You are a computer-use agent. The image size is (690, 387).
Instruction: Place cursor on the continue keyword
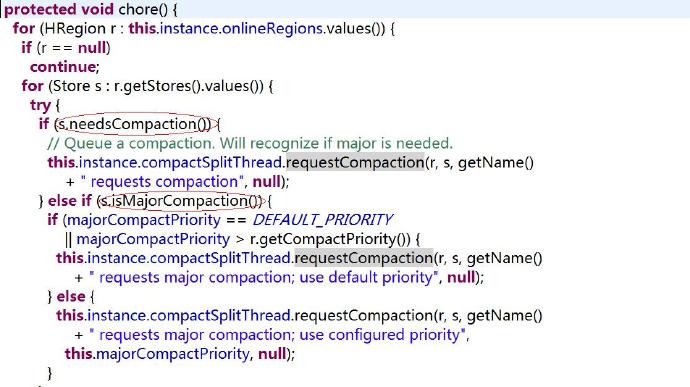click(63, 67)
